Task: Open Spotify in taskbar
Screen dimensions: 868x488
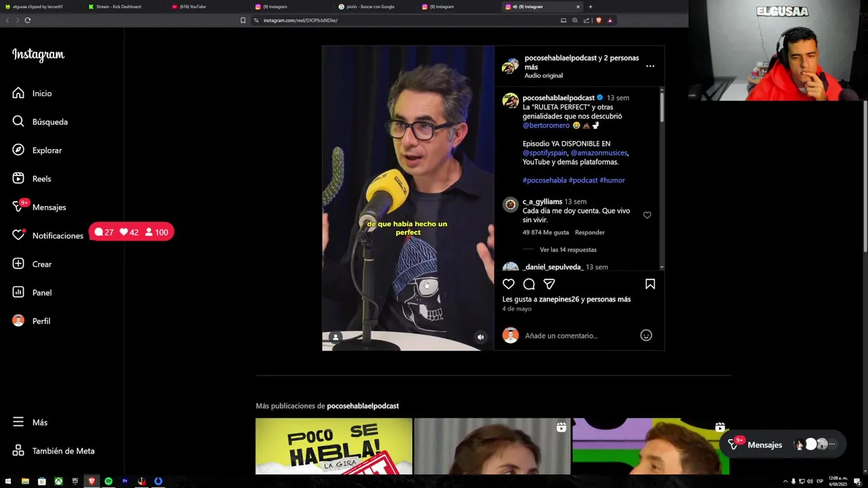Action: coord(108,481)
